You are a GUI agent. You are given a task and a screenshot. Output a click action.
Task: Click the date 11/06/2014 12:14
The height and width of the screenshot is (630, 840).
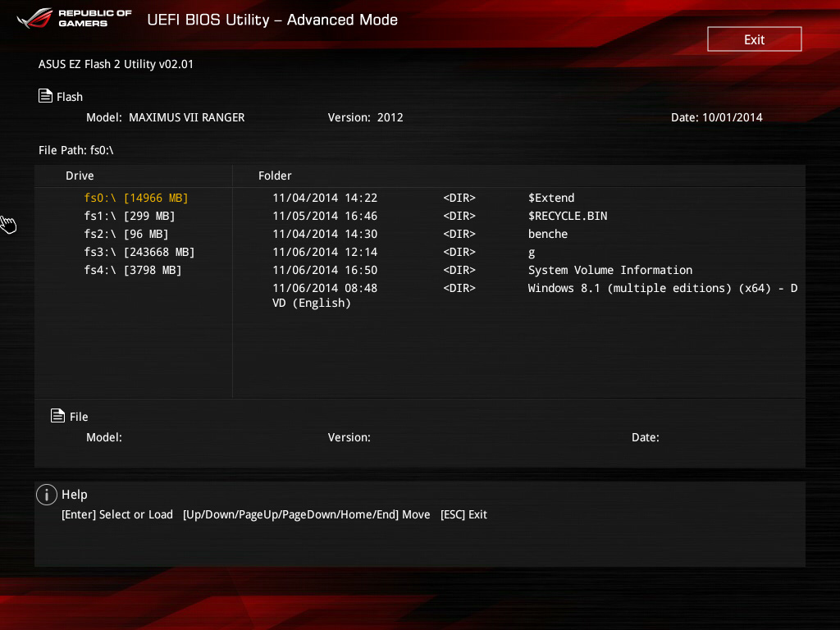click(325, 252)
